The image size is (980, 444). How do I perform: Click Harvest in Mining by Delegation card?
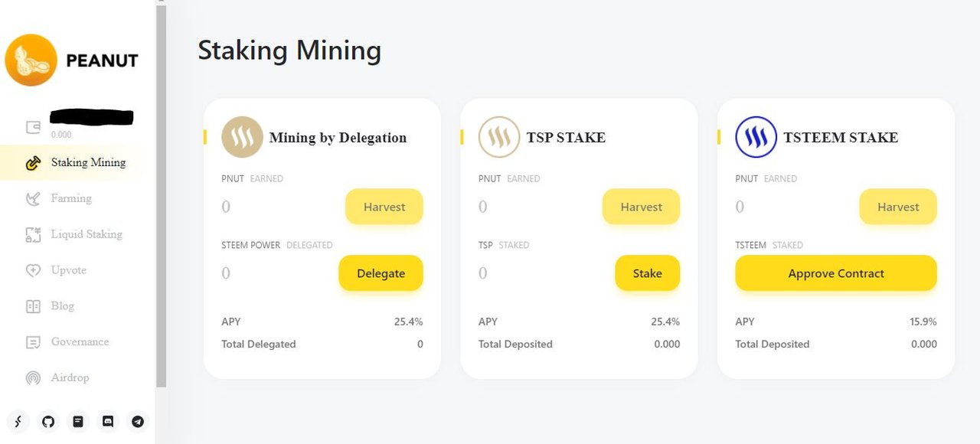384,207
